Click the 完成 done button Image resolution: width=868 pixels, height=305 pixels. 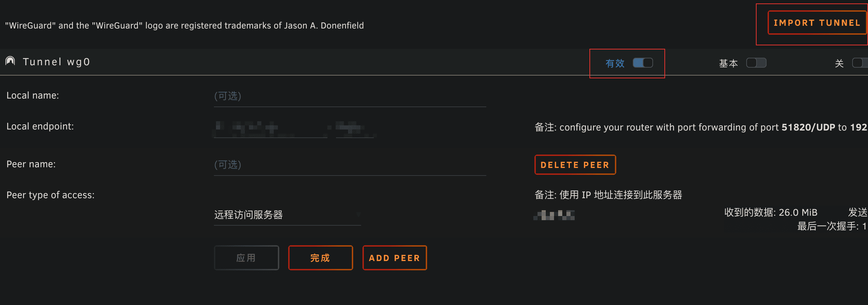click(x=321, y=258)
